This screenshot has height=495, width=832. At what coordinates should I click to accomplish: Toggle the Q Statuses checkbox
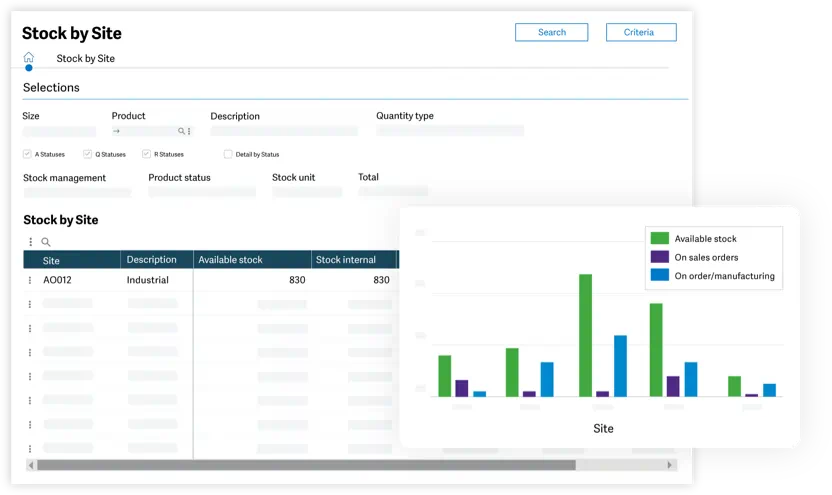coord(87,154)
